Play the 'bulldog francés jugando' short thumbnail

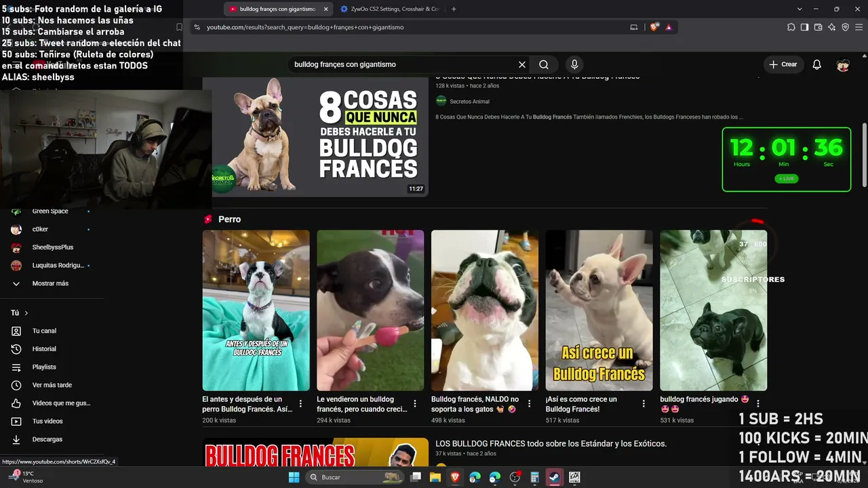point(713,310)
